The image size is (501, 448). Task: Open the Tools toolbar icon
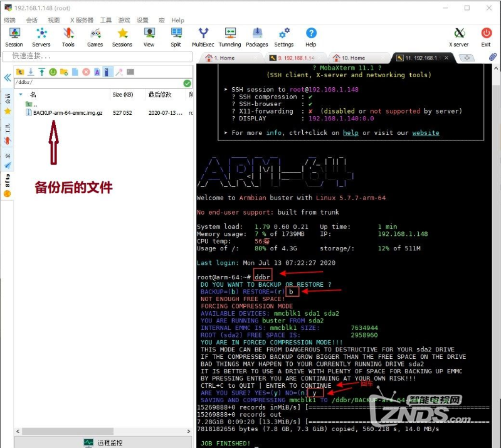point(68,38)
